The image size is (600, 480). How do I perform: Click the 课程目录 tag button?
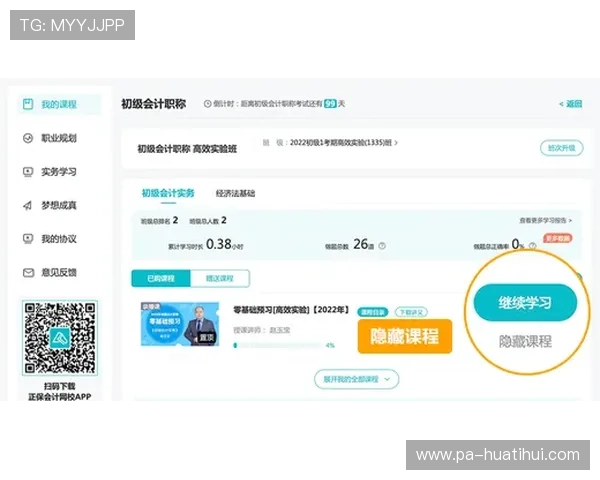pyautogui.click(x=373, y=312)
